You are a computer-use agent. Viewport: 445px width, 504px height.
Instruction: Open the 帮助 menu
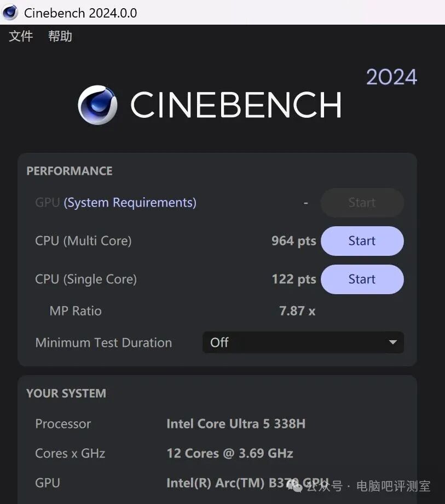tap(60, 36)
